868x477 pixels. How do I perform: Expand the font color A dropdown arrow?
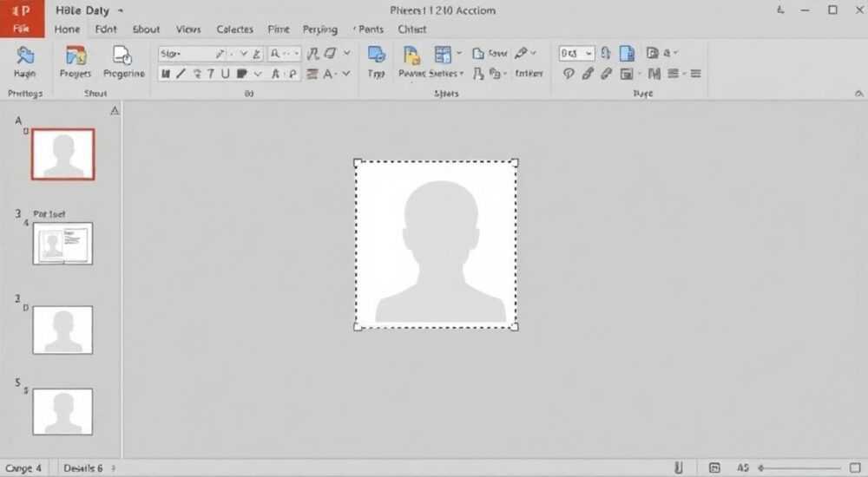(346, 74)
